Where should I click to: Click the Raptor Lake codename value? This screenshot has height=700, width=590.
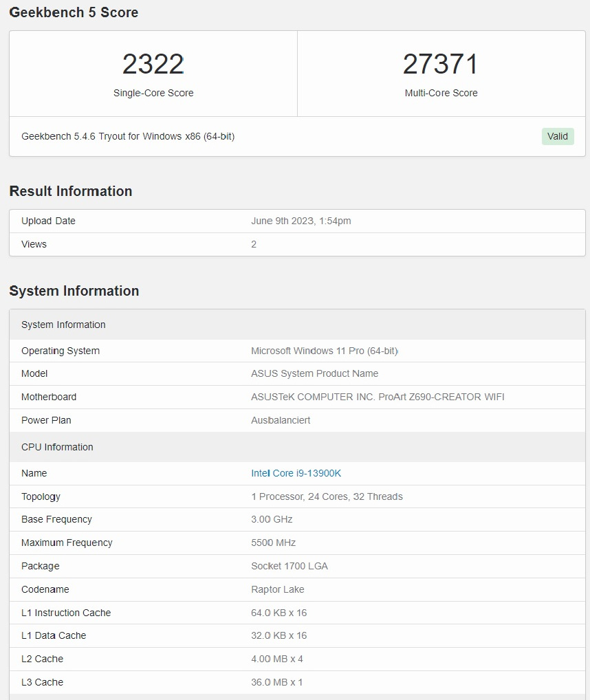(277, 589)
